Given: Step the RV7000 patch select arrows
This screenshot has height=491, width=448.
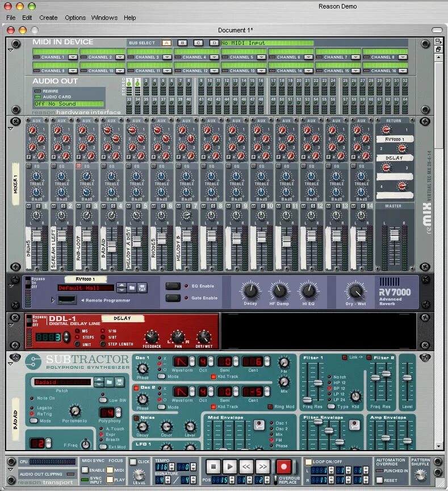Looking at the screenshot, I should [122, 288].
